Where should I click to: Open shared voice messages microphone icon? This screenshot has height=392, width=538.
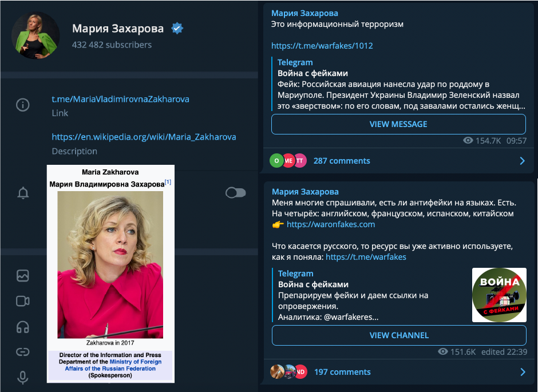pos(23,377)
